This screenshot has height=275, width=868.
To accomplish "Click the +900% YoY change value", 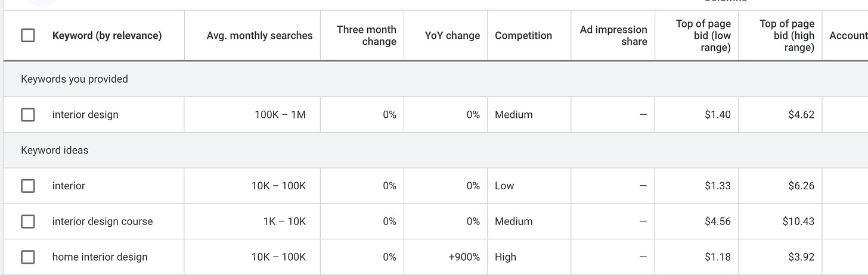I will click(x=464, y=257).
